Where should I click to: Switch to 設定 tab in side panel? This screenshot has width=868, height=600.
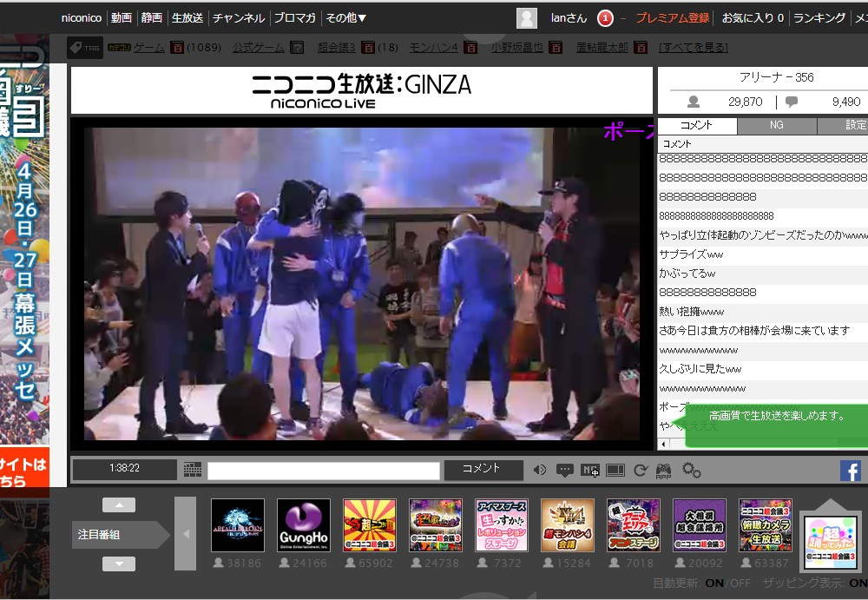843,125
